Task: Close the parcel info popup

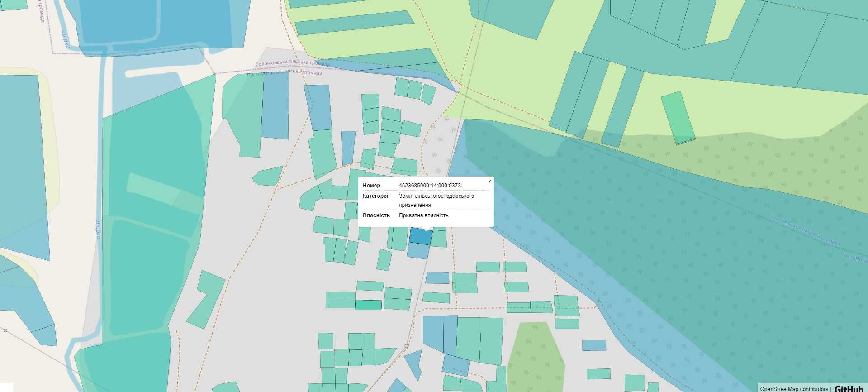Action: (489, 182)
